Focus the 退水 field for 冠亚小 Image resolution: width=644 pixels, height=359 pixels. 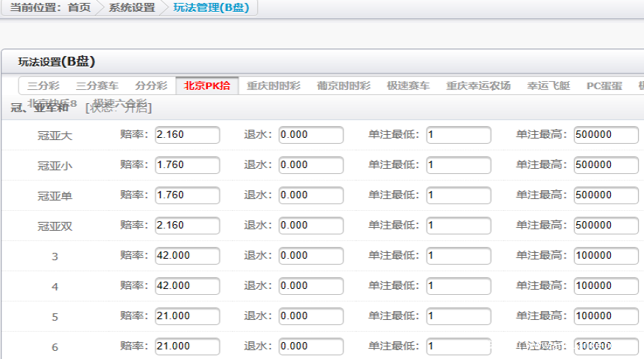point(311,165)
